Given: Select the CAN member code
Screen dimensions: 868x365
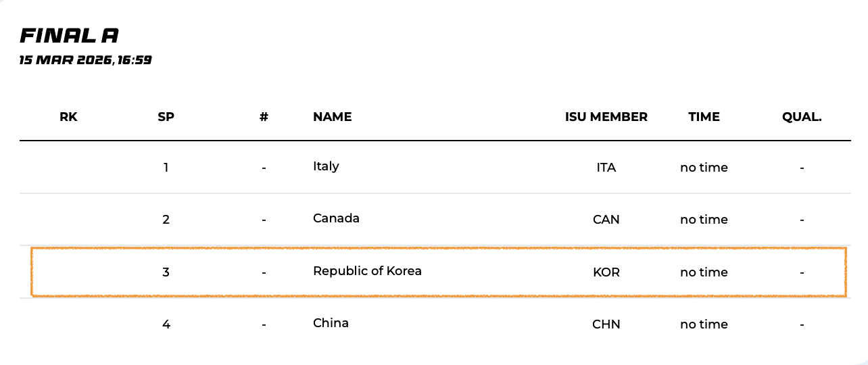Looking at the screenshot, I should tap(606, 220).
